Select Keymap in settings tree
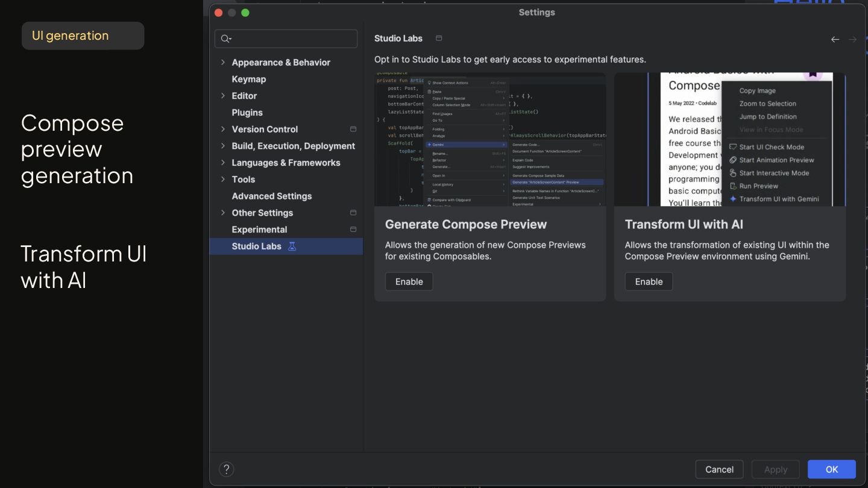 point(248,79)
